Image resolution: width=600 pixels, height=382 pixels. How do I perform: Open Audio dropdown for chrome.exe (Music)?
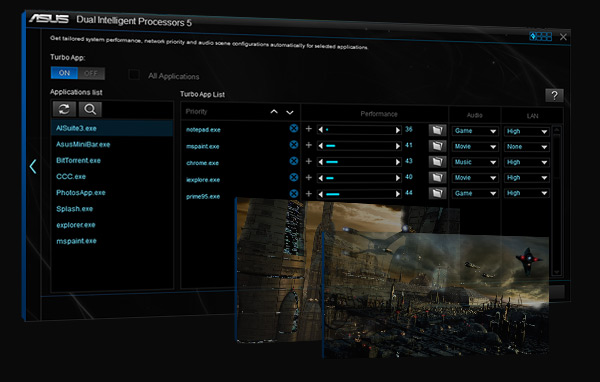coord(475,162)
